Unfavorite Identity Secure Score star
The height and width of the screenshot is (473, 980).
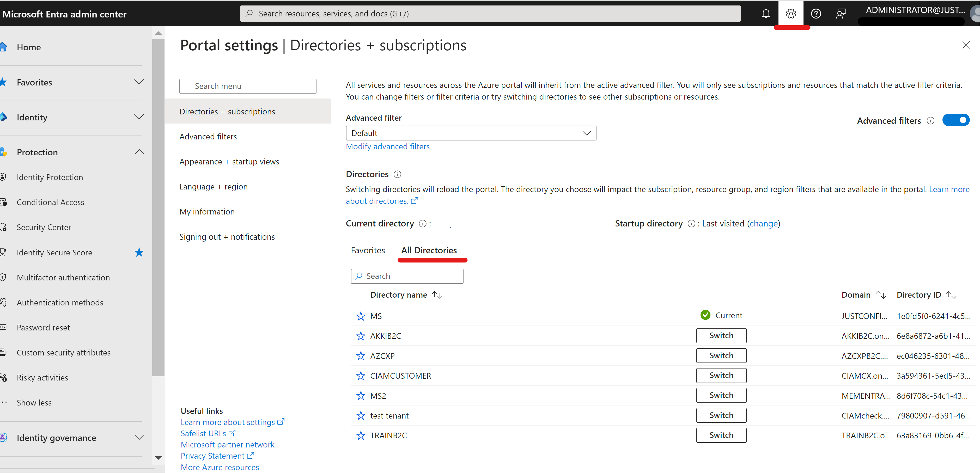pyautogui.click(x=139, y=252)
